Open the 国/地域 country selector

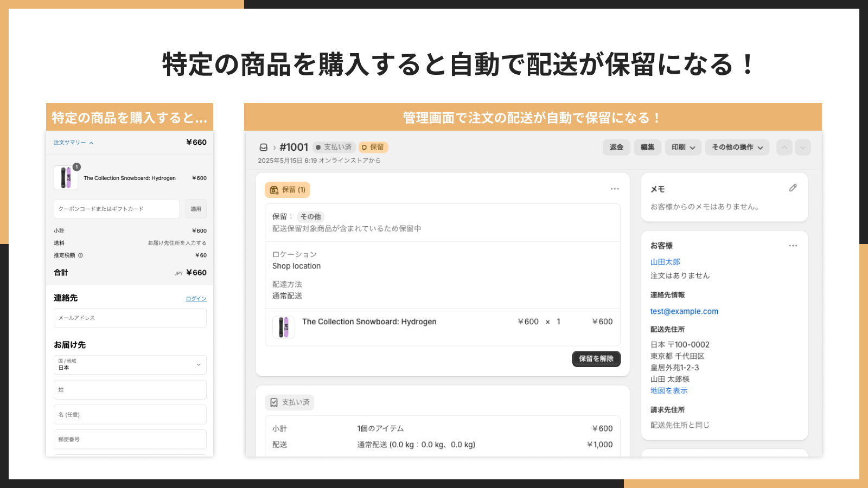[x=130, y=365]
